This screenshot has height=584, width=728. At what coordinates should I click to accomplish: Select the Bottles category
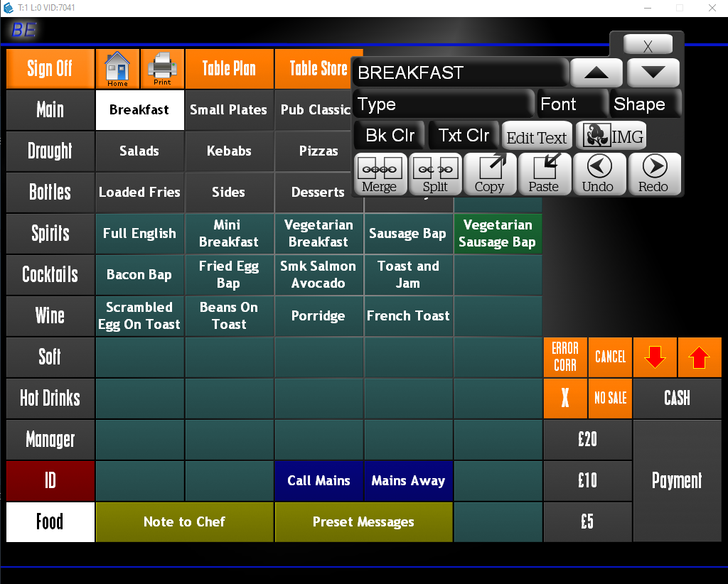click(50, 192)
